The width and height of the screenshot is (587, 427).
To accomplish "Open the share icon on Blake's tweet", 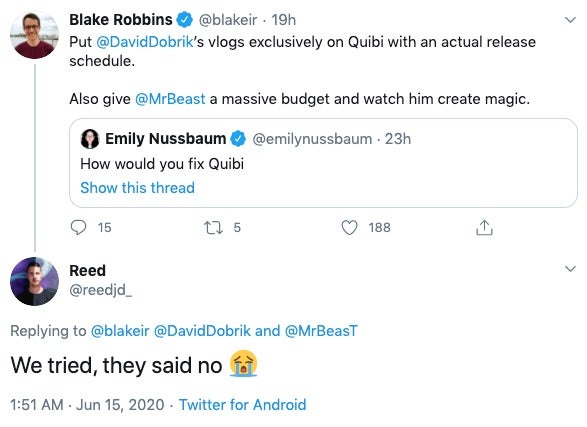I will [484, 227].
